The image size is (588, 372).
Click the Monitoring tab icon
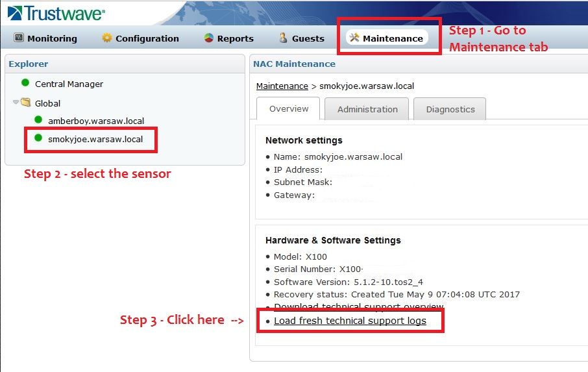tap(19, 38)
